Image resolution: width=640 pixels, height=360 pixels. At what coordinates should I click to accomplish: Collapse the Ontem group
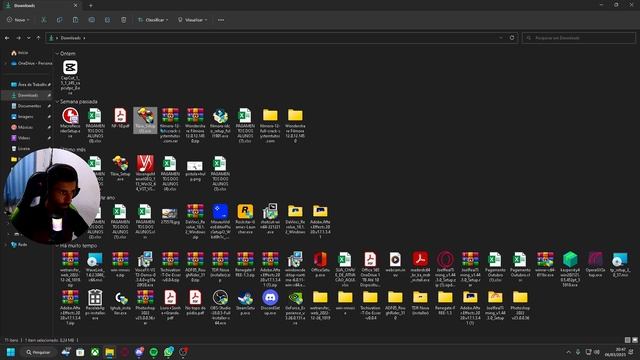tap(57, 53)
